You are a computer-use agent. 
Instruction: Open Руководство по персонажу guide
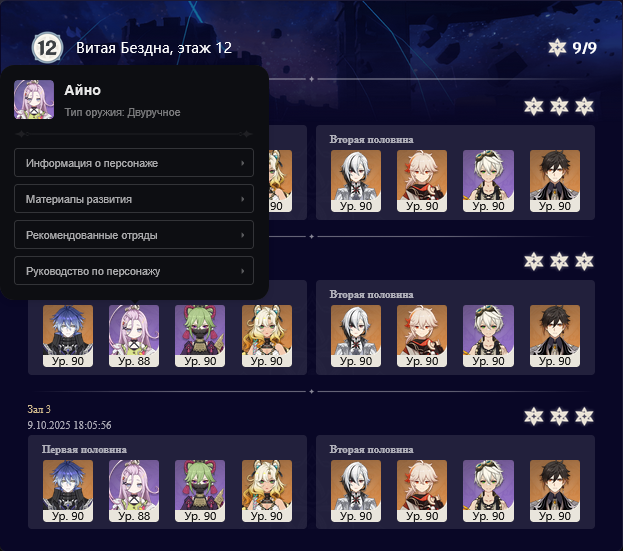point(134,271)
